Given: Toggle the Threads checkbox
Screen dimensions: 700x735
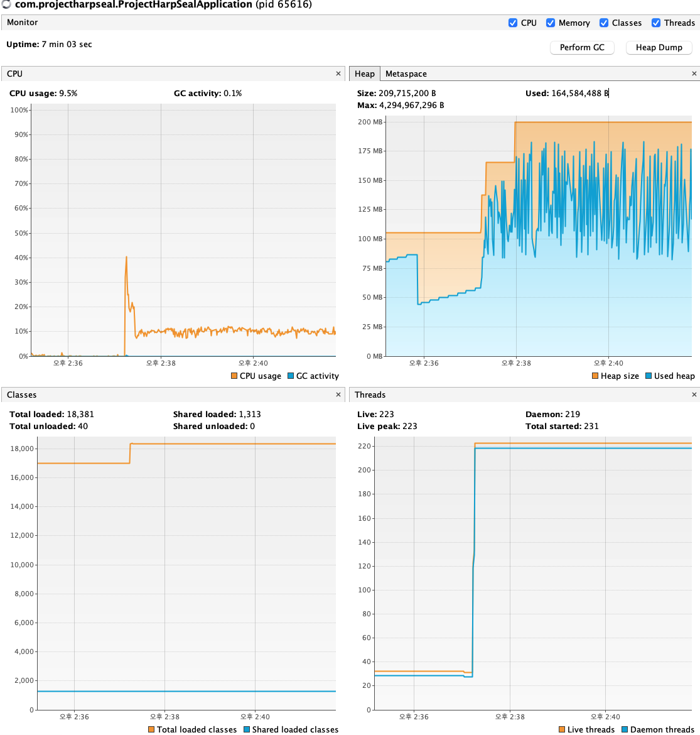Looking at the screenshot, I should (x=656, y=23).
